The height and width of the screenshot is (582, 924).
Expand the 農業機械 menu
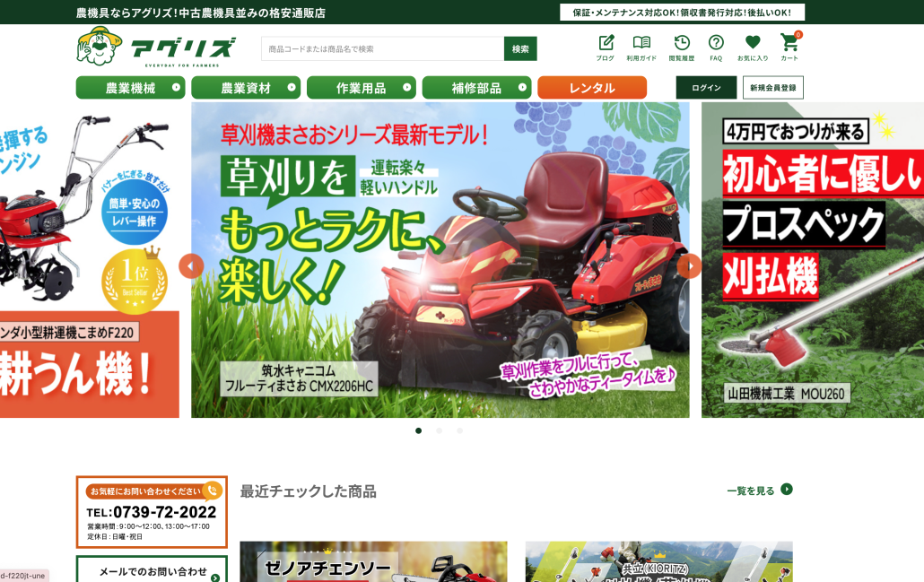pyautogui.click(x=130, y=88)
